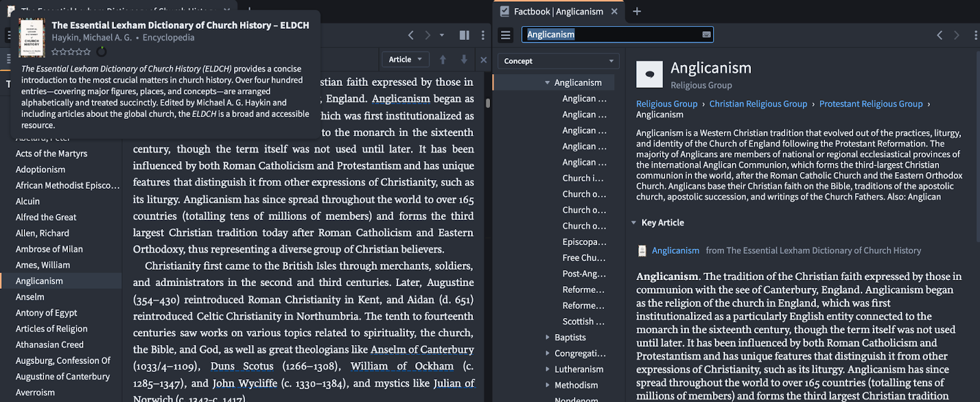The image size is (980, 402).
Task: Follow the Duns Scotus article link
Action: pyautogui.click(x=242, y=366)
